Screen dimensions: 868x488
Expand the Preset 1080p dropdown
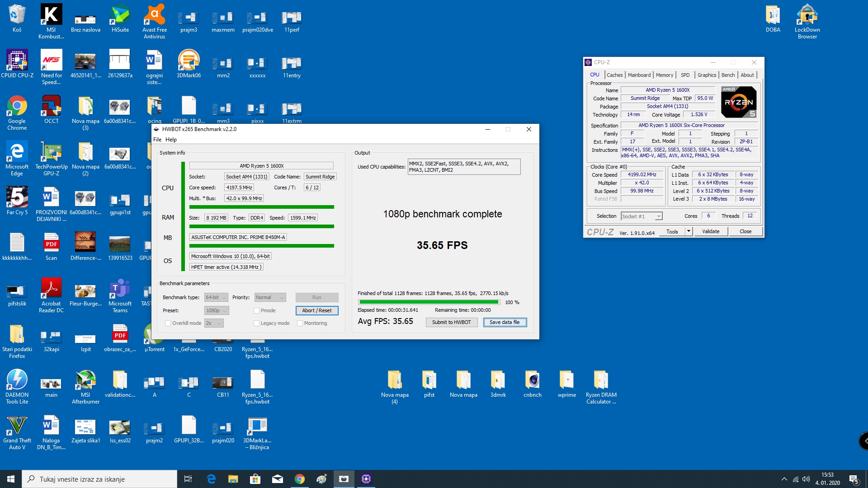tap(217, 310)
